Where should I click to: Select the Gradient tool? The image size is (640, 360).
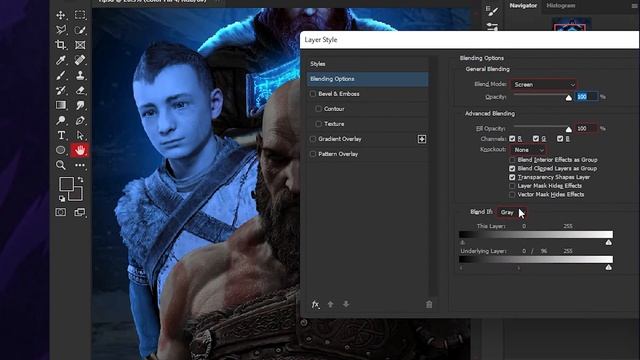point(61,105)
